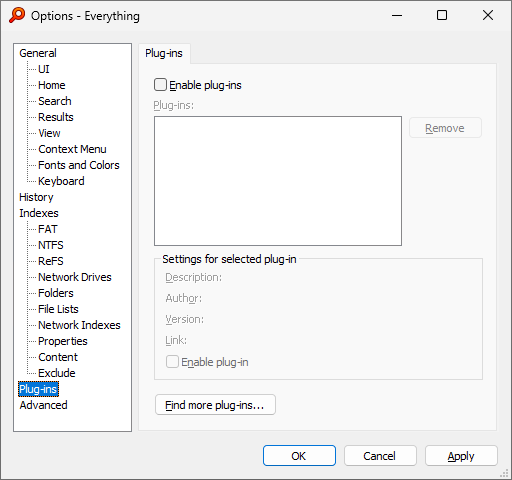Select the highlighted Plug-ins tree item
Viewport: 512px width, 480px height.
click(38, 389)
